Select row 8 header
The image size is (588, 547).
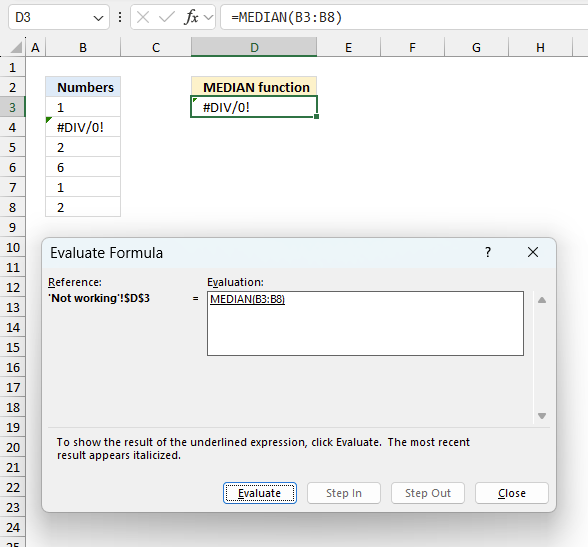click(x=12, y=207)
